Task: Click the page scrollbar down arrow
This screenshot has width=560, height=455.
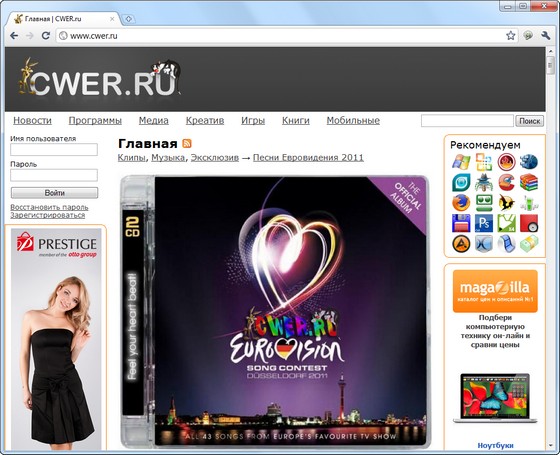Action: point(550,446)
